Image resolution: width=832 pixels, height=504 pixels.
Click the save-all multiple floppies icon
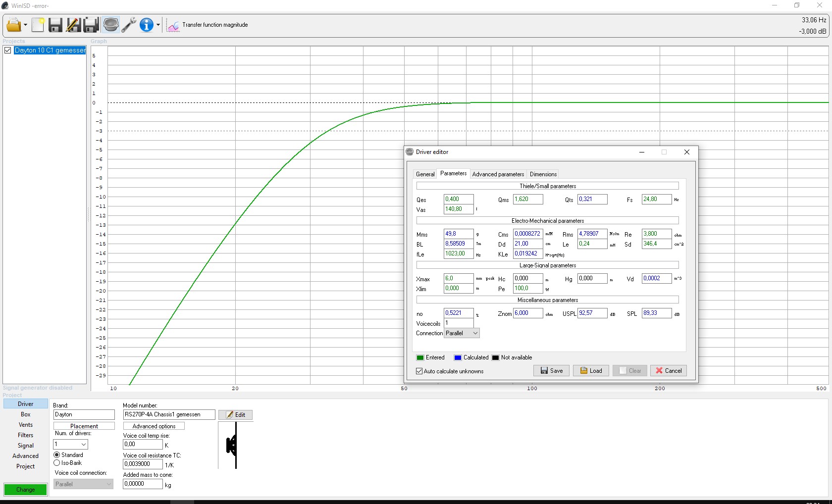click(x=92, y=25)
